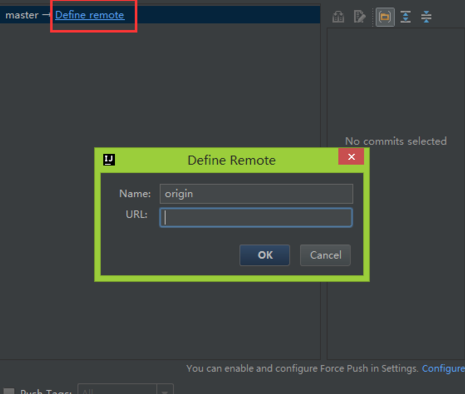Enable the Push Tags checkbox
Image resolution: width=465 pixels, height=394 pixels.
point(9,391)
